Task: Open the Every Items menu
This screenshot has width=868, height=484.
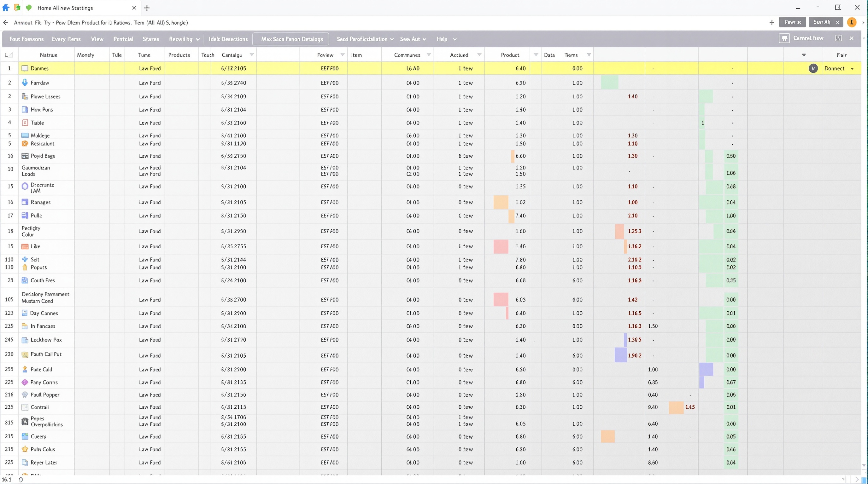Action: click(x=66, y=39)
